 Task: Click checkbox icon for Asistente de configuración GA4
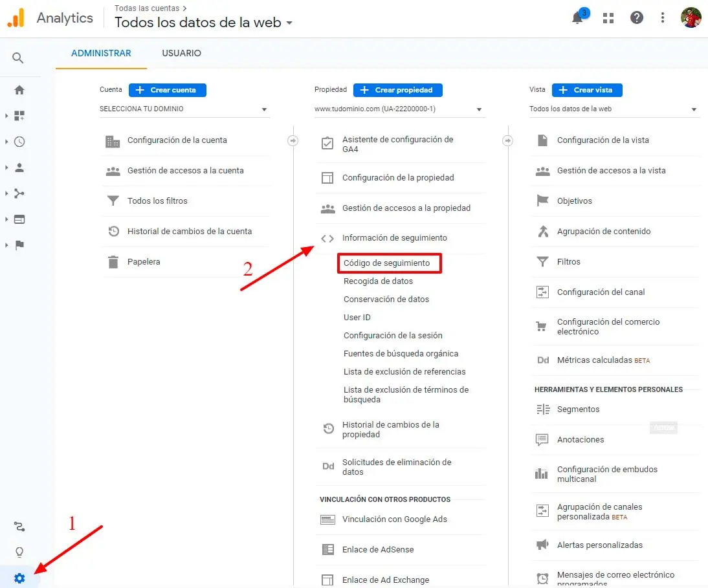[327, 144]
